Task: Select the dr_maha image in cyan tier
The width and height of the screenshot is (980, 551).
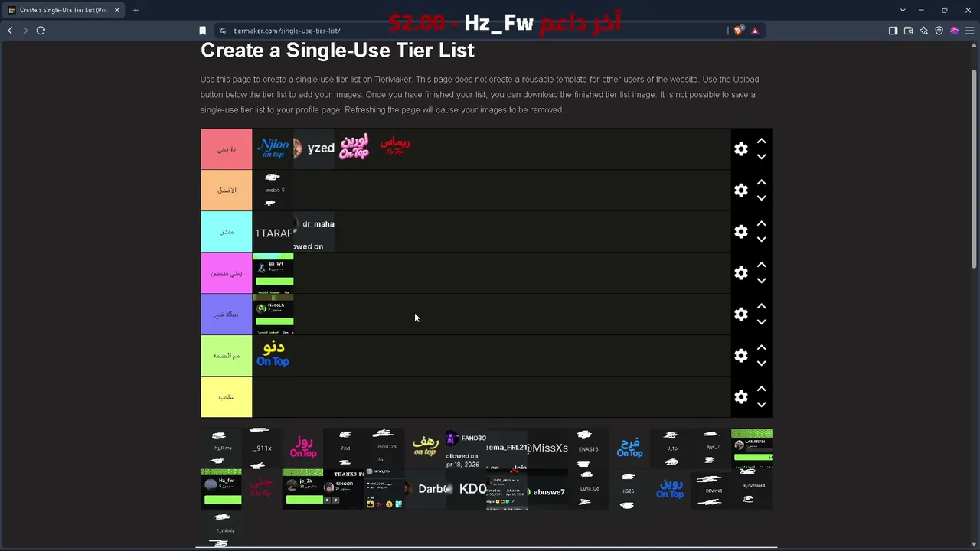Action: 314,231
